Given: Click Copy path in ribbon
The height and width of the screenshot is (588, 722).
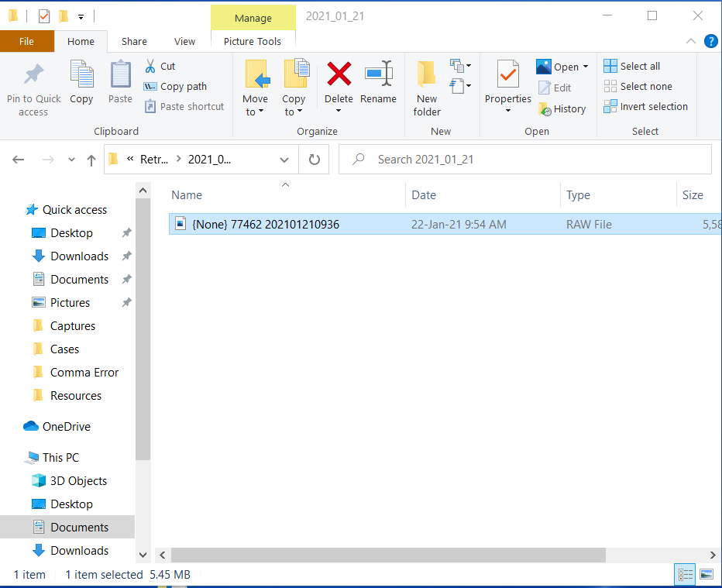Looking at the screenshot, I should [175, 87].
